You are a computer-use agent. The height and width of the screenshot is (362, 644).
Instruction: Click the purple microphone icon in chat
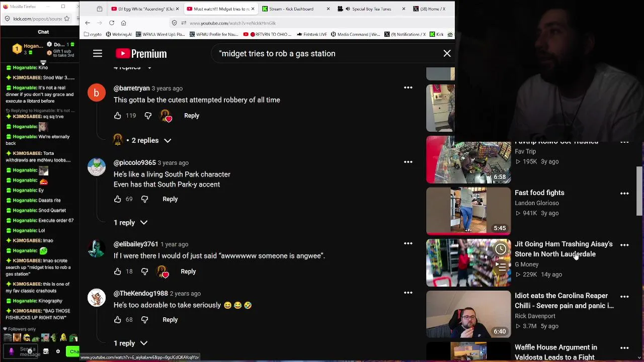[x=12, y=351]
